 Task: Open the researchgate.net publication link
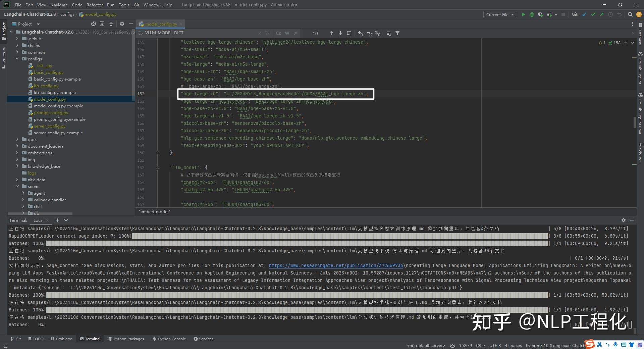coord(336,265)
